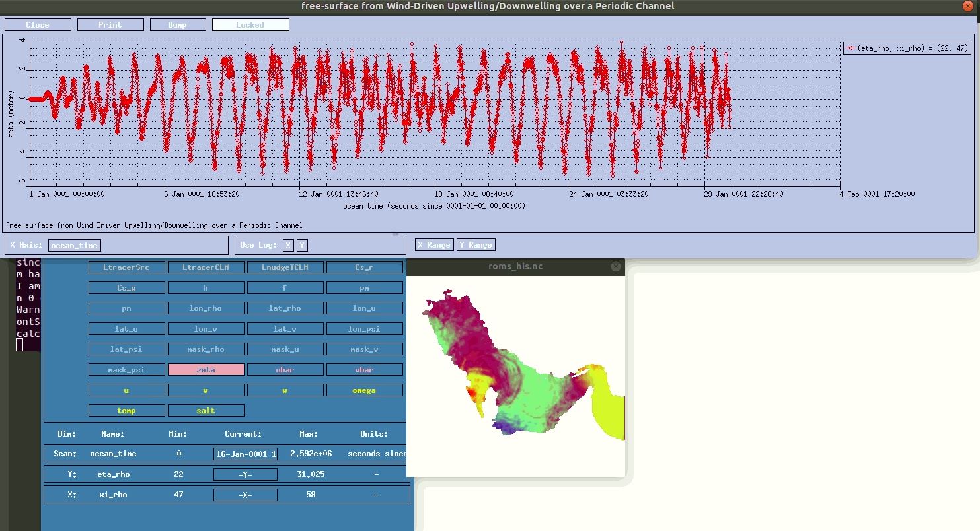980x531 pixels.
Task: Click the -Y- eta_rho dimension selector
Action: pyautogui.click(x=245, y=474)
